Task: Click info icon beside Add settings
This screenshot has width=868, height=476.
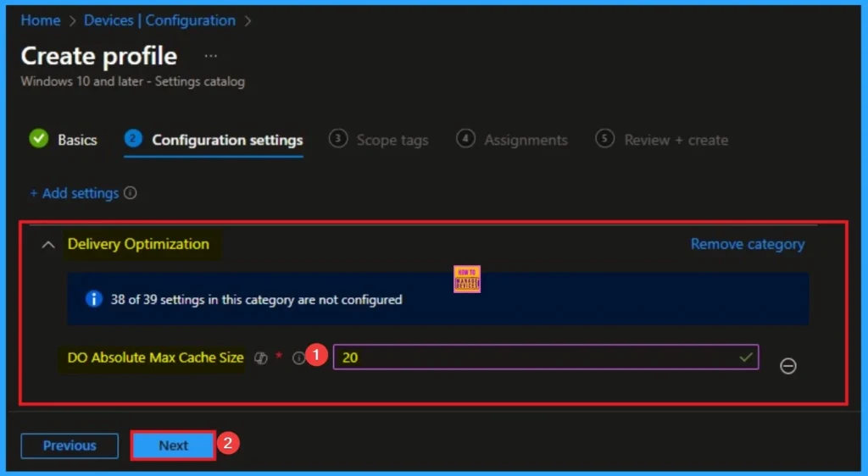Action: click(x=131, y=193)
